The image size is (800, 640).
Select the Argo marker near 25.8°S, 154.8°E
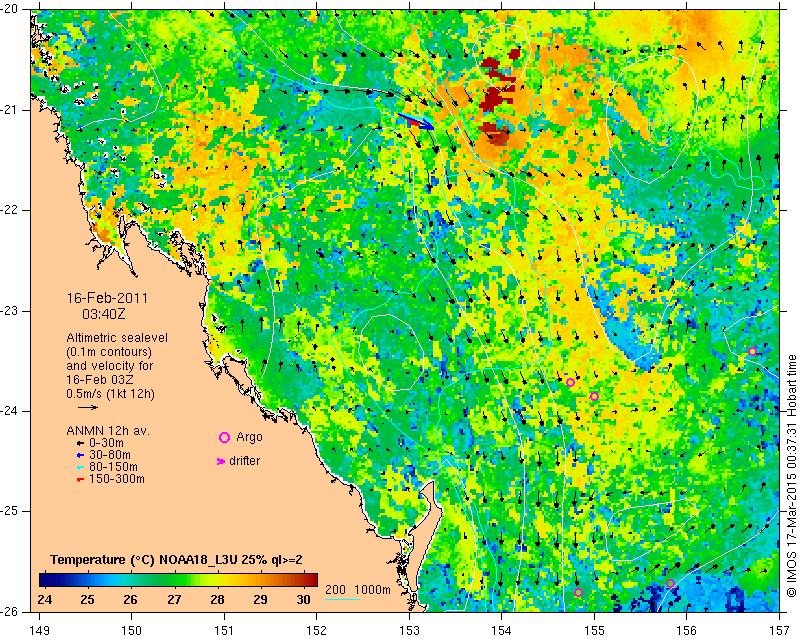(578, 593)
